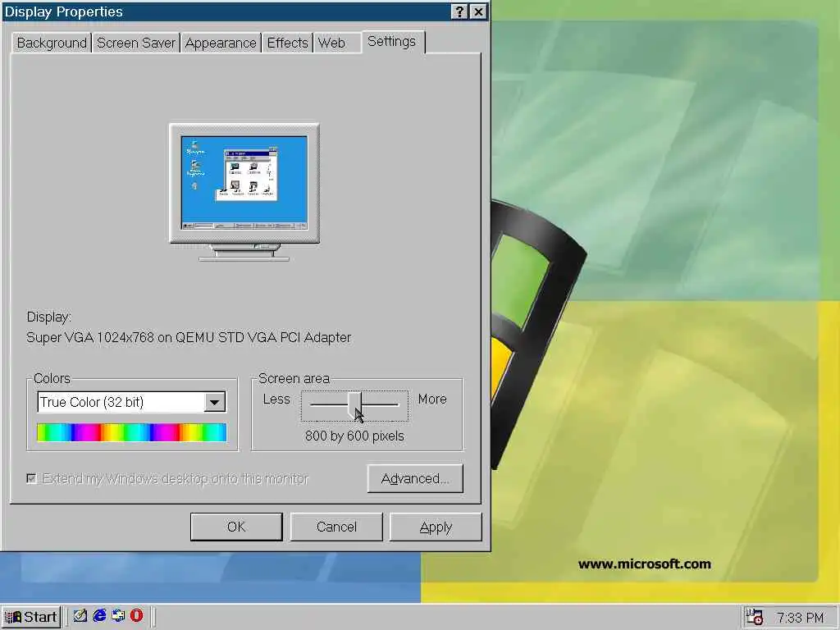Click the 7:33 PM clock
The width and height of the screenshot is (840, 630).
[x=800, y=618]
